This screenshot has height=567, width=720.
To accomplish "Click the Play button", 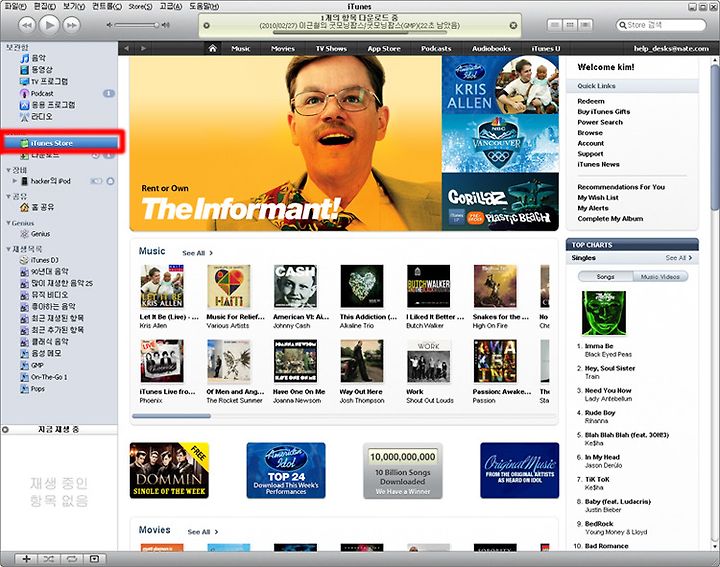I will pos(49,25).
